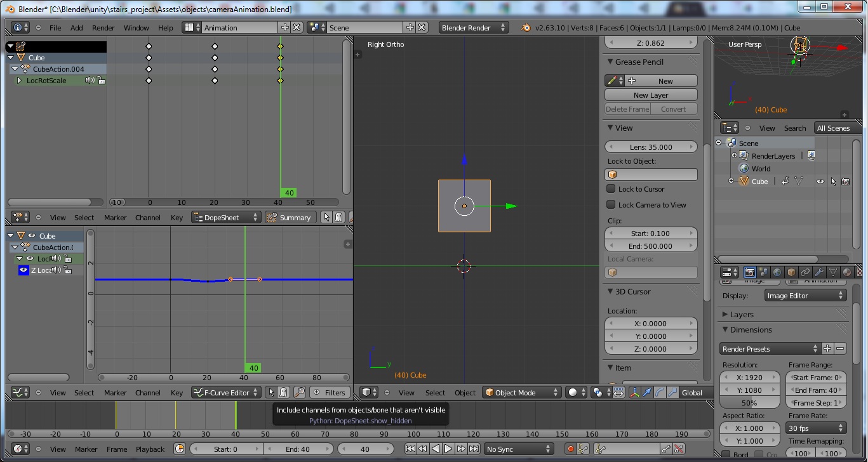
Task: Open the Window menu in top bar
Action: 136,27
